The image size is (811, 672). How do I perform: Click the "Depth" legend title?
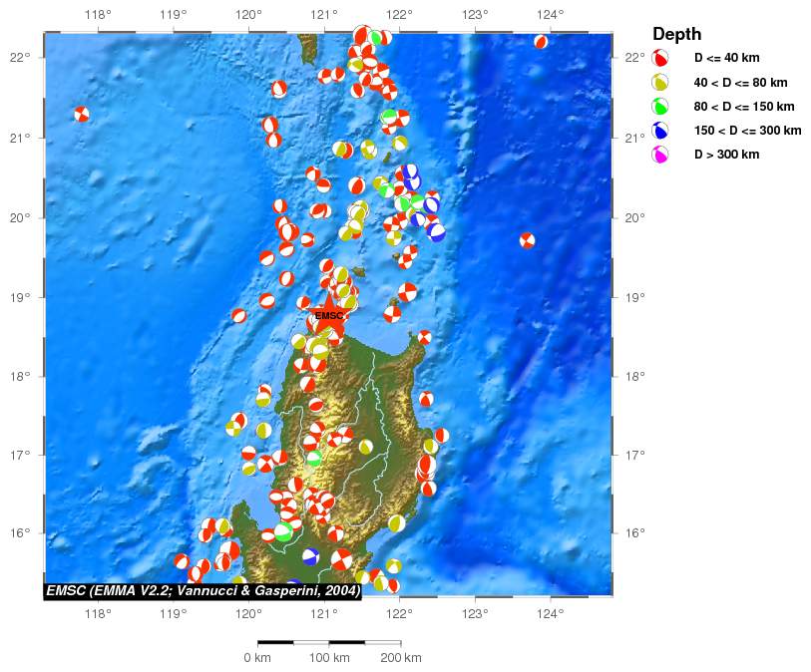pos(676,35)
